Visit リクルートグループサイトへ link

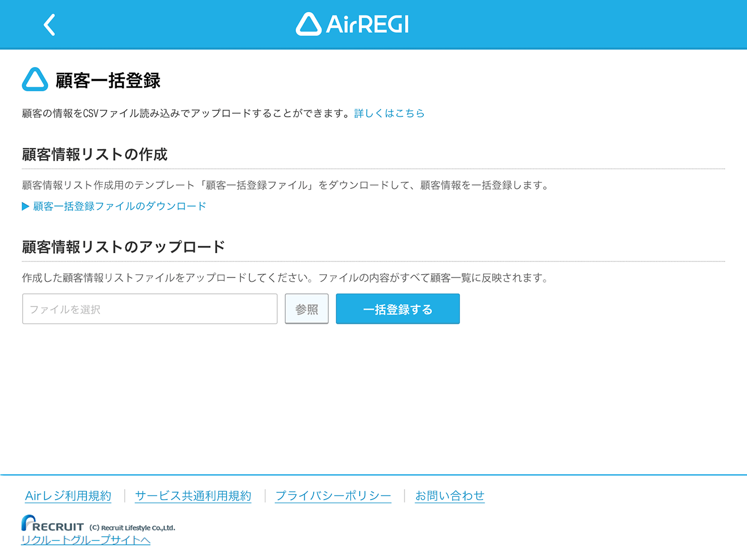86,540
